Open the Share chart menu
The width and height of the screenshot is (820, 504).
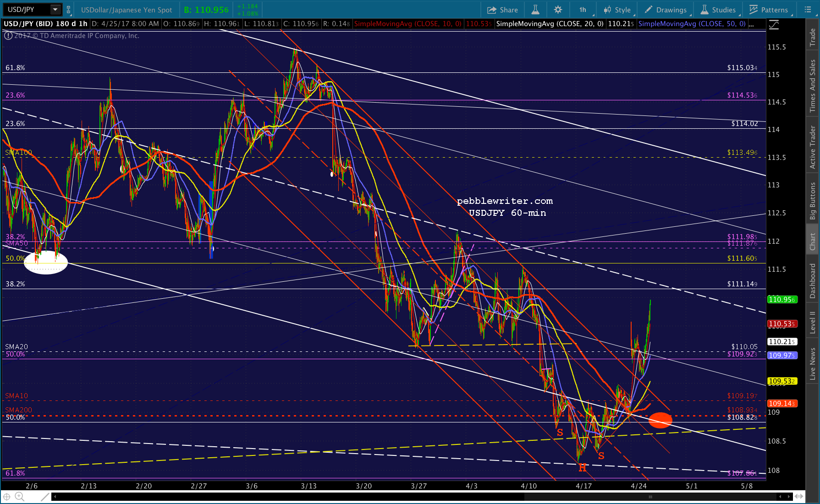[502, 10]
